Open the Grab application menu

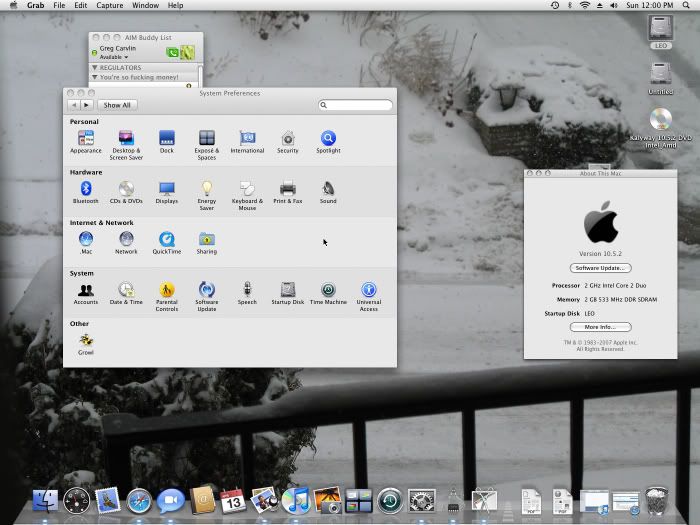click(35, 5)
